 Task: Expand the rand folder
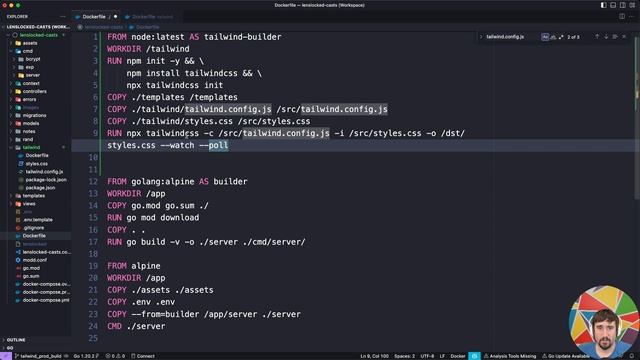(27, 140)
